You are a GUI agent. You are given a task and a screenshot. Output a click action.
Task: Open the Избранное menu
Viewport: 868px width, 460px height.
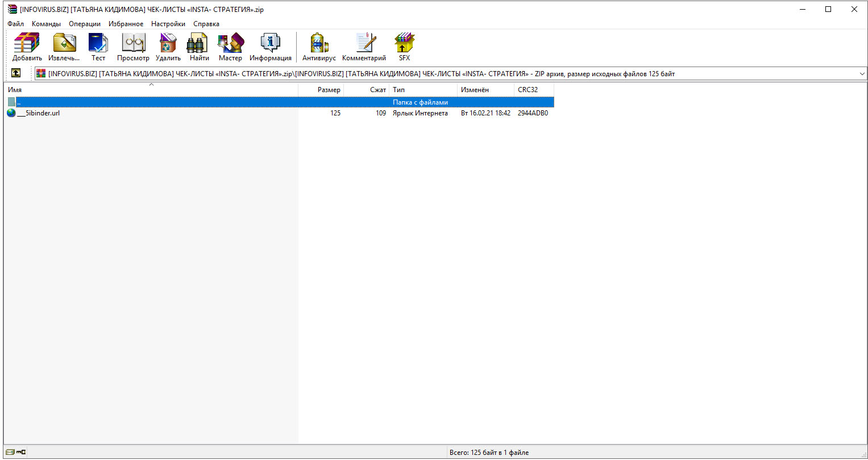click(x=126, y=24)
